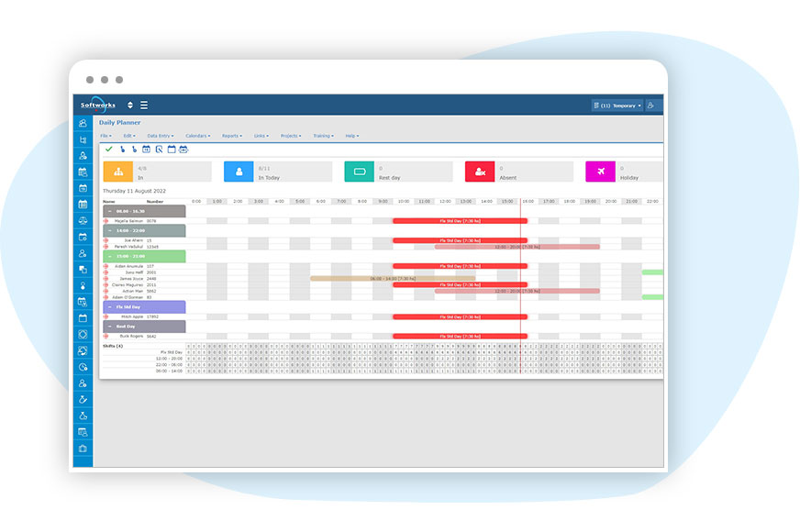Click the magenta Holiday airplane tile
This screenshot has width=800, height=532.
click(600, 172)
